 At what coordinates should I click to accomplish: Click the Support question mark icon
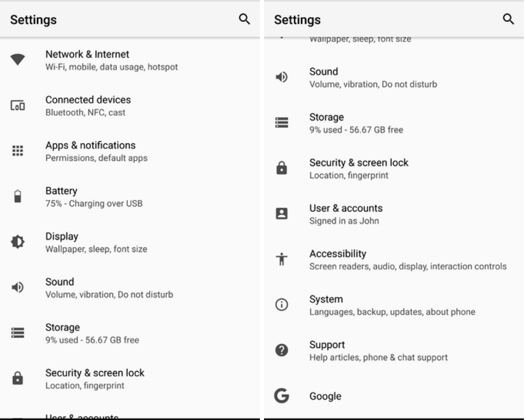[281, 350]
